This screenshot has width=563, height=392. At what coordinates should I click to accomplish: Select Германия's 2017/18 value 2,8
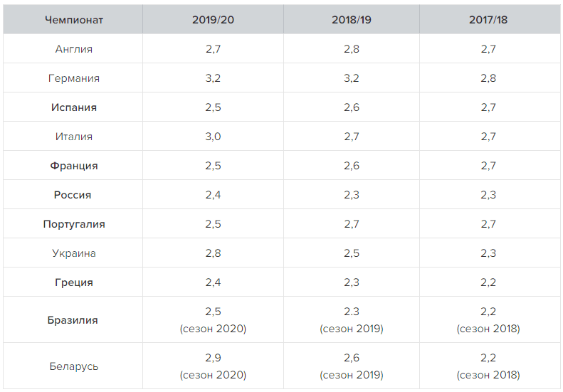(x=488, y=78)
